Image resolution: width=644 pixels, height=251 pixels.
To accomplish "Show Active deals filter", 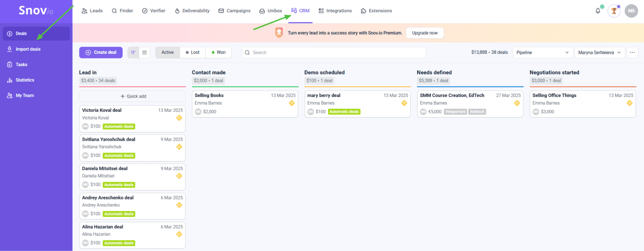I will (x=168, y=52).
